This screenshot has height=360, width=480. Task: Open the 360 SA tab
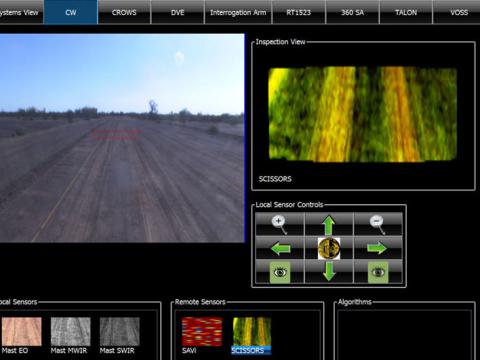click(x=352, y=12)
